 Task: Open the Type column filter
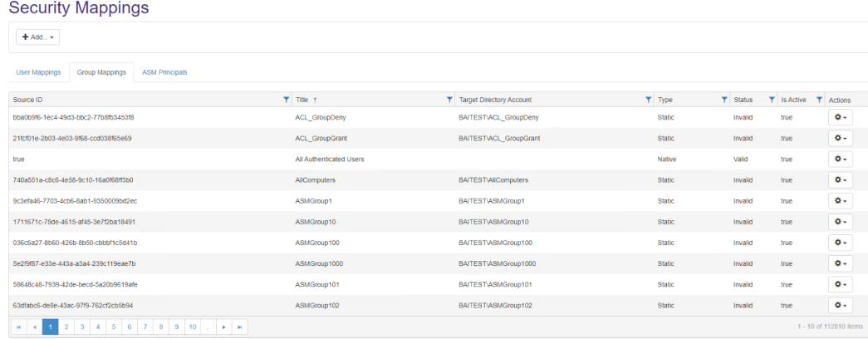click(724, 100)
